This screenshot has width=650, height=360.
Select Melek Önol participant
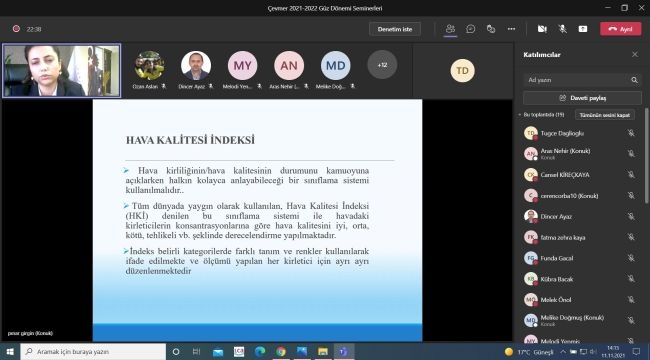click(579, 299)
